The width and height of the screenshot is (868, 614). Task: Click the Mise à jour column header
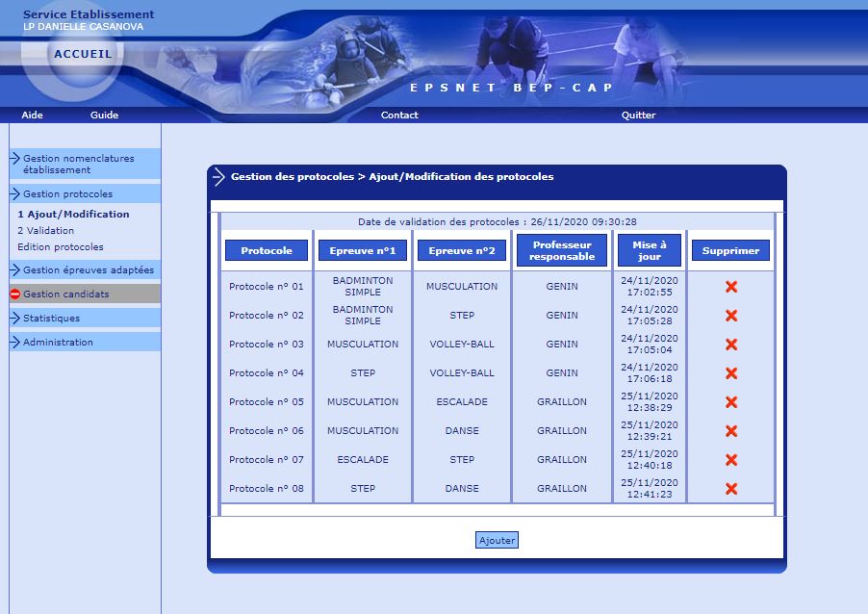pyautogui.click(x=650, y=250)
